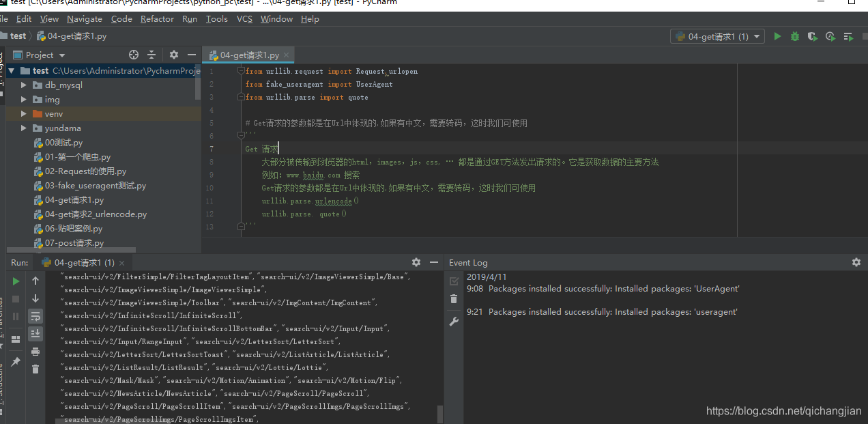
Task: Open the Refactor menu
Action: (157, 19)
